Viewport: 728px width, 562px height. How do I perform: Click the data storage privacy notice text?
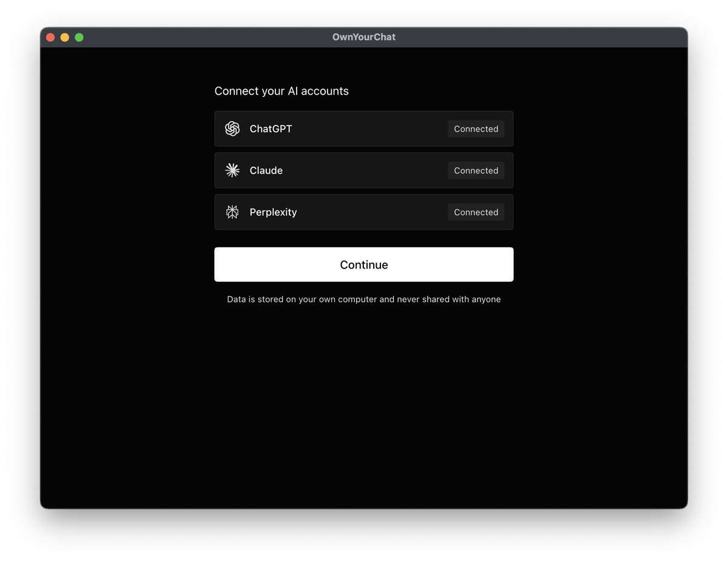point(364,299)
